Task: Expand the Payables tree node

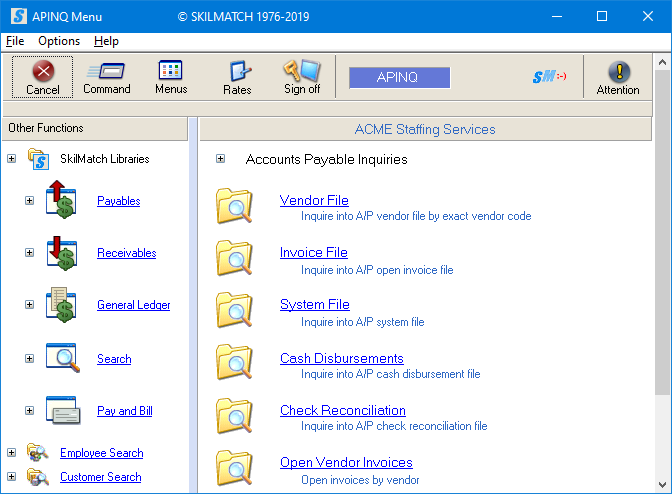Action: pyautogui.click(x=29, y=201)
